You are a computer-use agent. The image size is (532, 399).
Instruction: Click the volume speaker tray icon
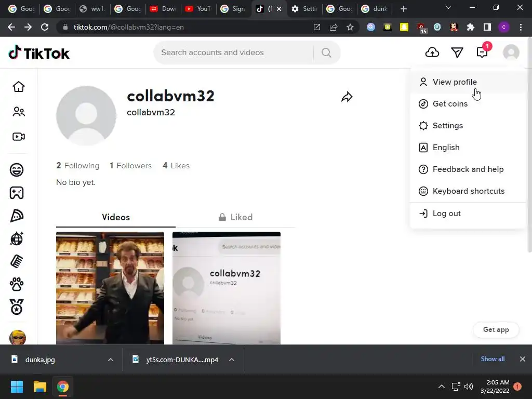(x=469, y=387)
